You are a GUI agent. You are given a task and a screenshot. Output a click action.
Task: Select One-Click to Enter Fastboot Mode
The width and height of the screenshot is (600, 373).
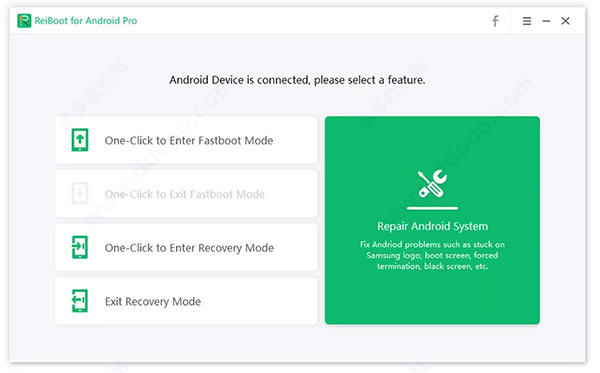(186, 140)
